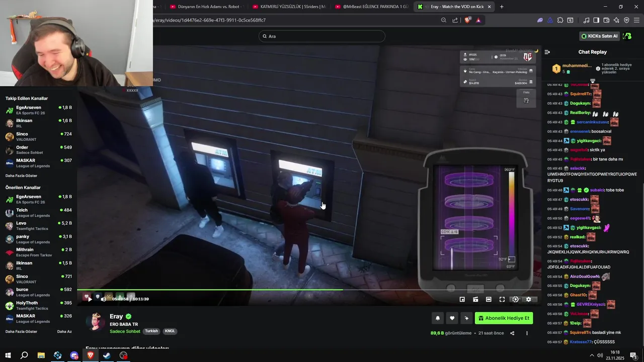The width and height of the screenshot is (644, 362).
Task: Click KICKs Satın Al button
Action: click(599, 36)
